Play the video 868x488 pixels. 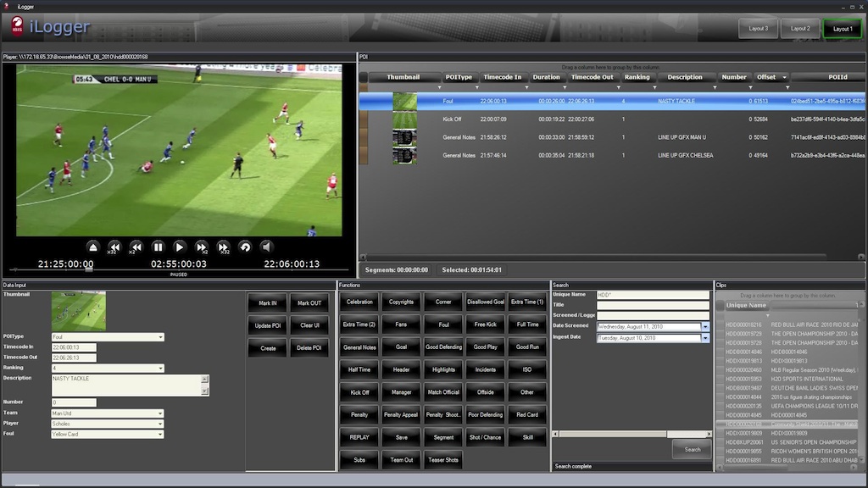[180, 247]
